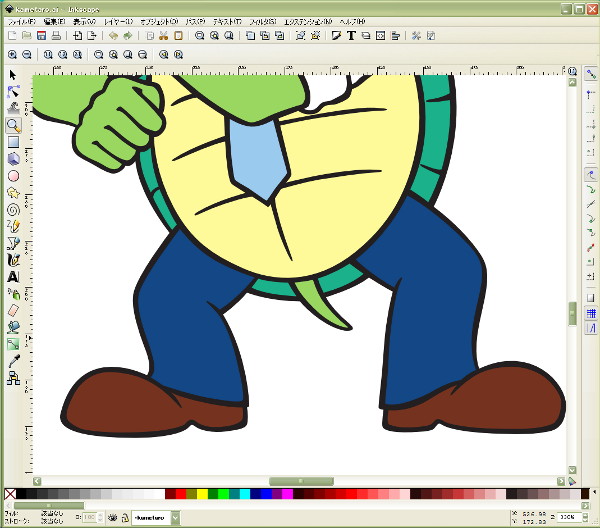This screenshot has width=600, height=528.
Task: Toggle snap nodes or handles
Action: pyautogui.click(x=591, y=175)
